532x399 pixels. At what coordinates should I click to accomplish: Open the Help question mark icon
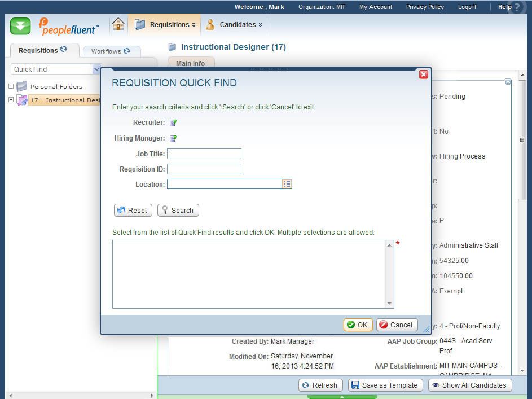[x=517, y=7]
